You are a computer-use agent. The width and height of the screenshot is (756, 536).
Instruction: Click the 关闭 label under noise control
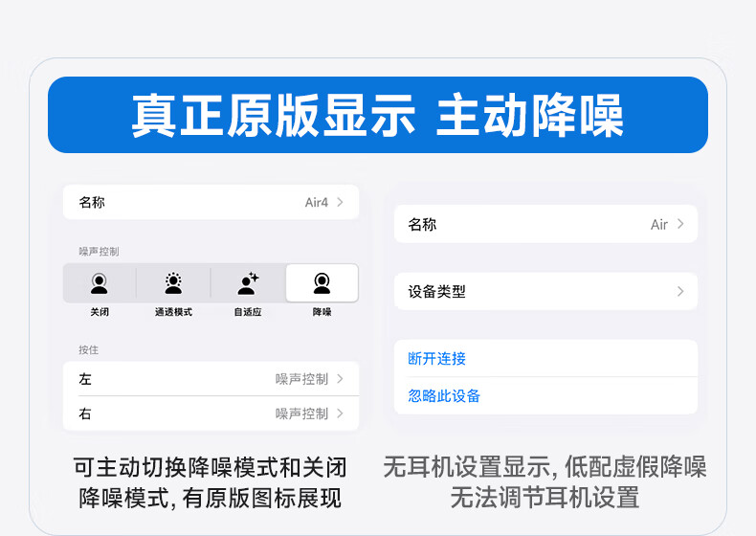100,312
